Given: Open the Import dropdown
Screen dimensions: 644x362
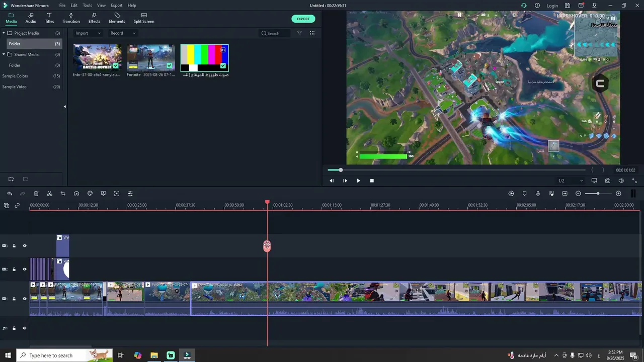Looking at the screenshot, I should coord(88,33).
